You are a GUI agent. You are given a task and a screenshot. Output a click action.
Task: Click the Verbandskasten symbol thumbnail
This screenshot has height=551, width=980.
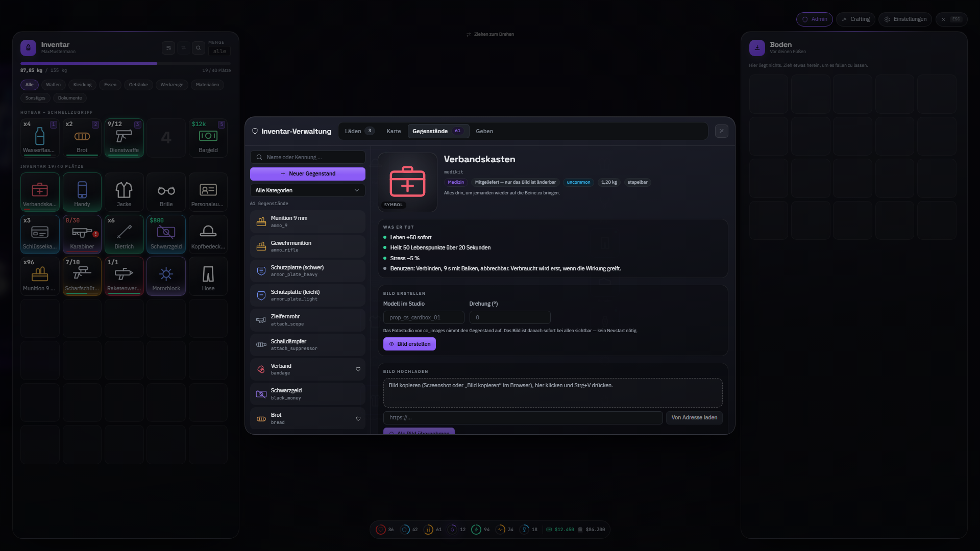pyautogui.click(x=407, y=182)
